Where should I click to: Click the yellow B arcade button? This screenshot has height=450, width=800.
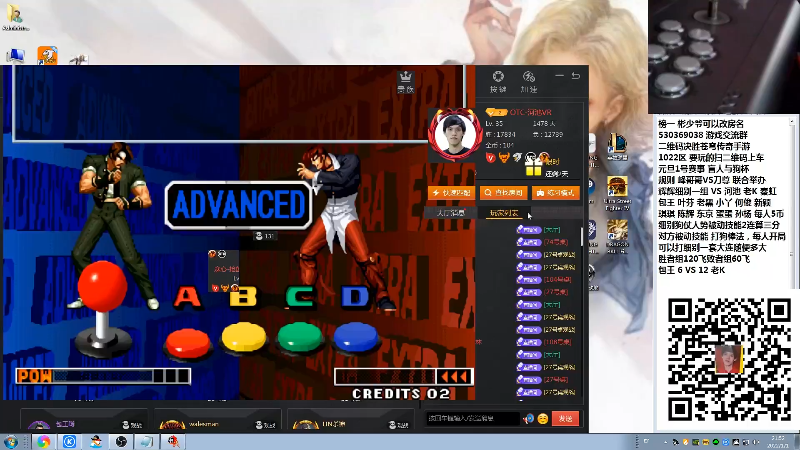[244, 337]
